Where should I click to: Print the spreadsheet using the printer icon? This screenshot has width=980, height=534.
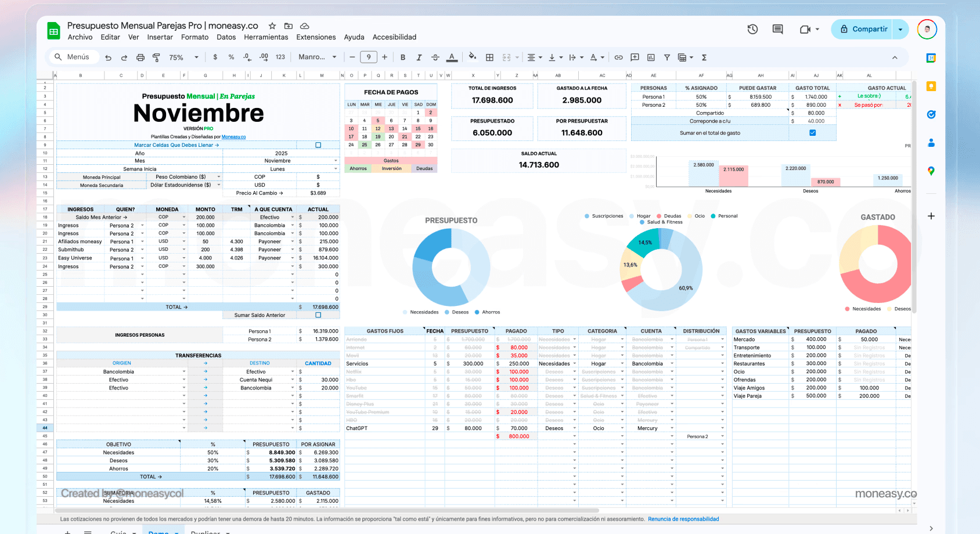[140, 57]
